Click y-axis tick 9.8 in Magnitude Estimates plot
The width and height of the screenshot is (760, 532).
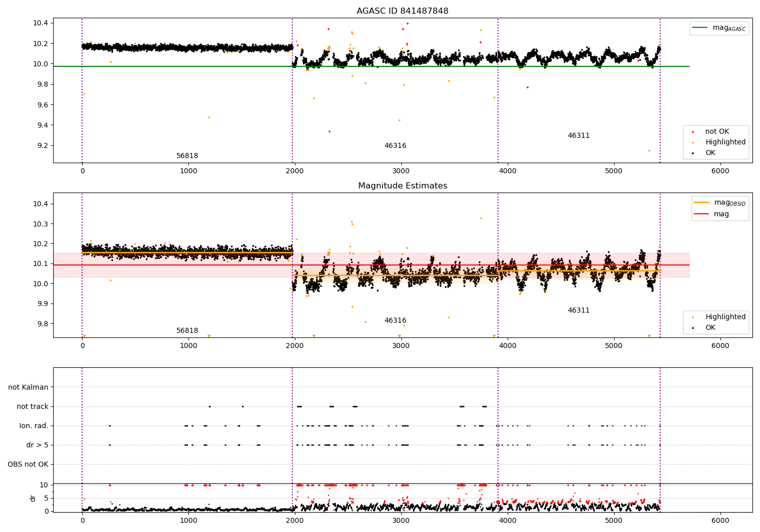pyautogui.click(x=43, y=324)
